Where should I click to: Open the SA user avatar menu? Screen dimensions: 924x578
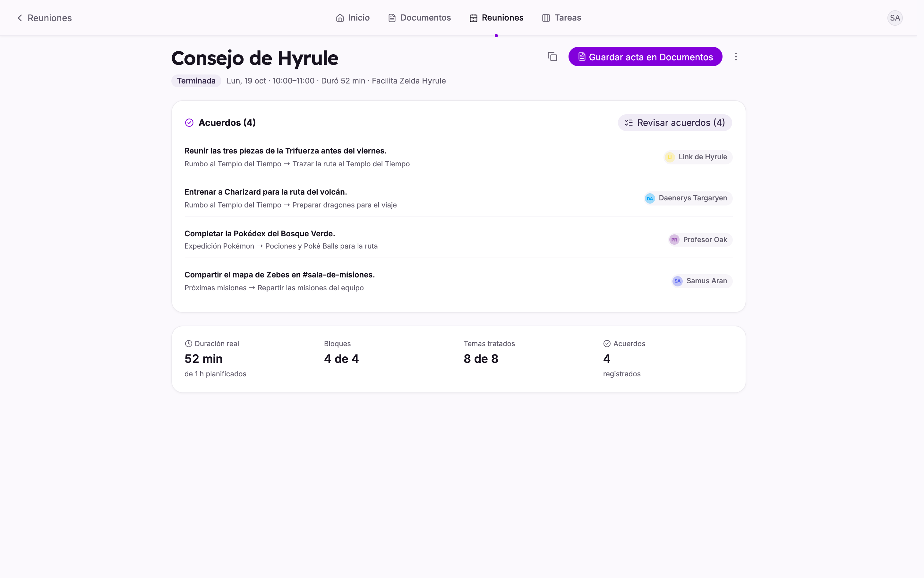(x=894, y=18)
